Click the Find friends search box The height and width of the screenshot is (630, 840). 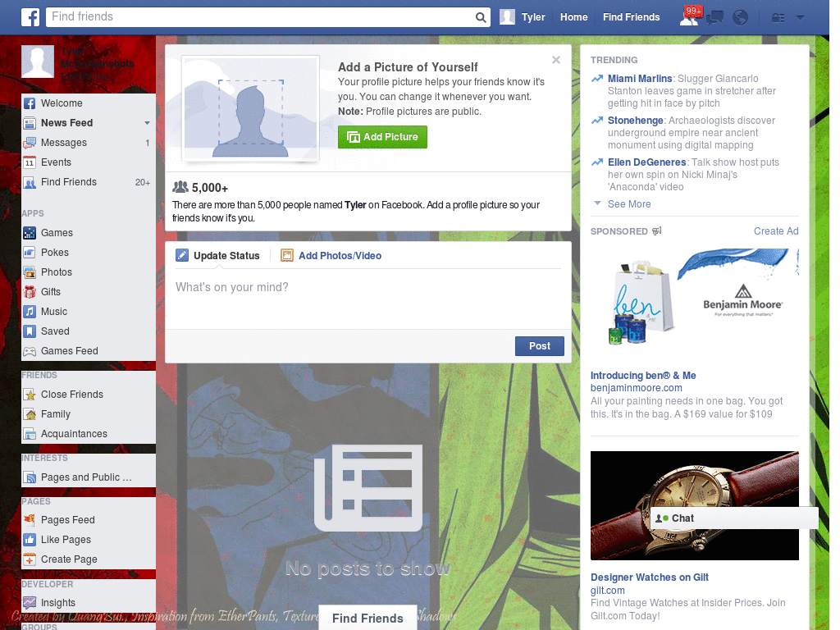[x=260, y=17]
